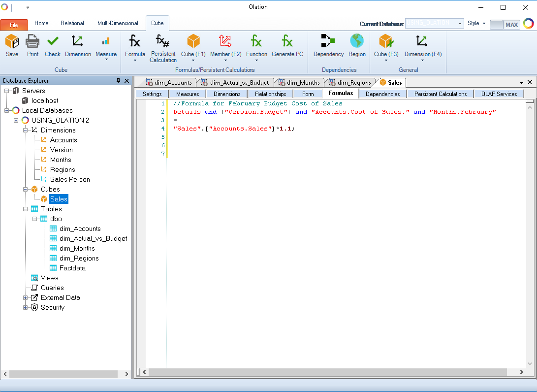The width and height of the screenshot is (537, 392).
Task: Open the Current Database dropdown
Action: (460, 23)
